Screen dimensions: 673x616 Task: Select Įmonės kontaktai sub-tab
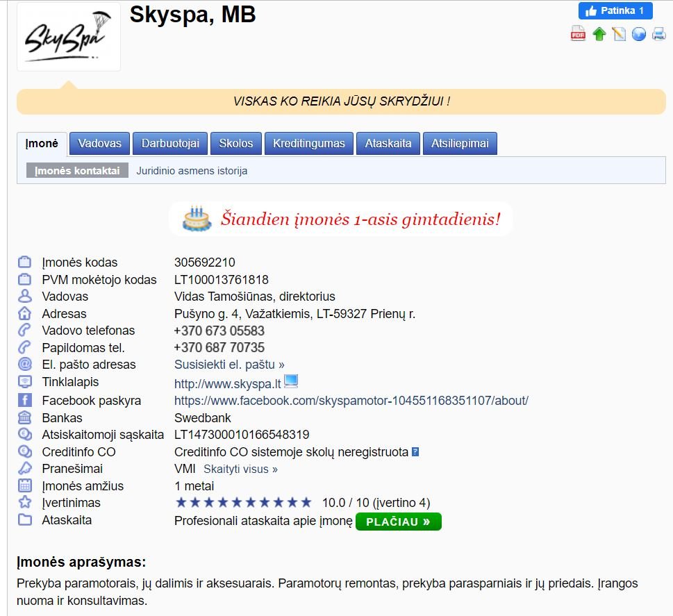coord(77,170)
